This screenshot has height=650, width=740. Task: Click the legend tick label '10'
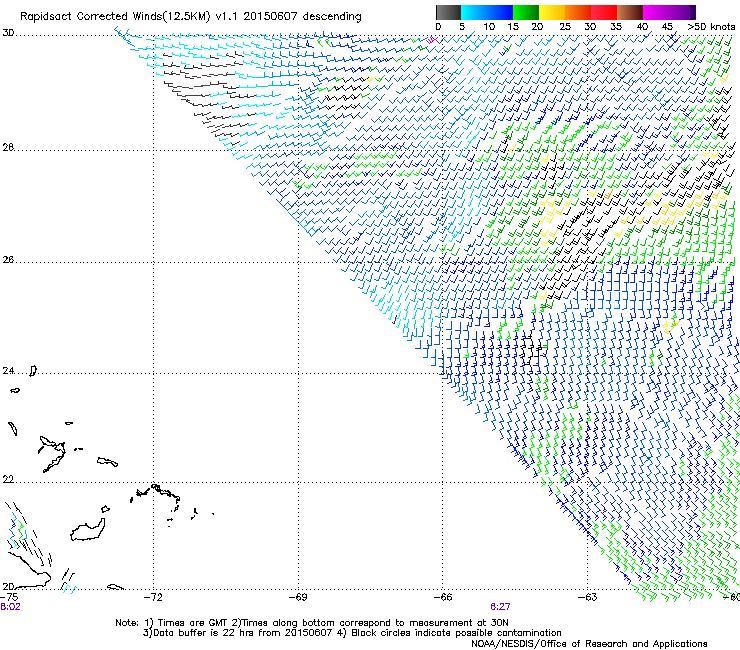(x=489, y=27)
